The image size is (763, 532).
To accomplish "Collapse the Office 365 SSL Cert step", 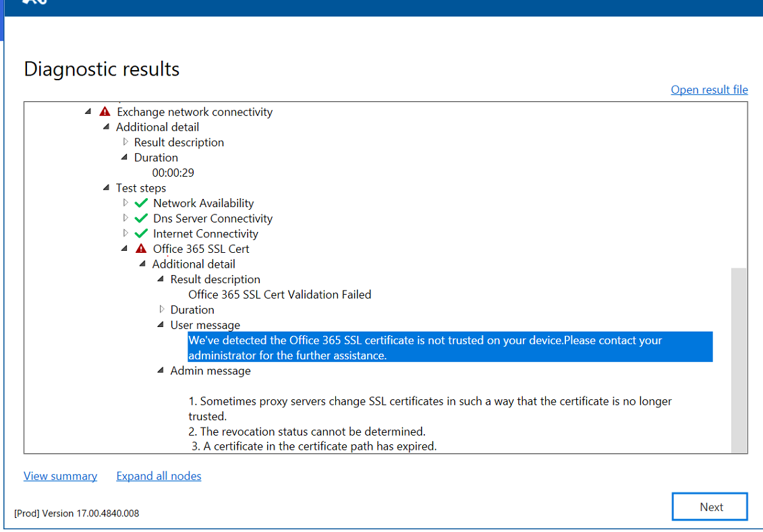I will click(x=124, y=249).
